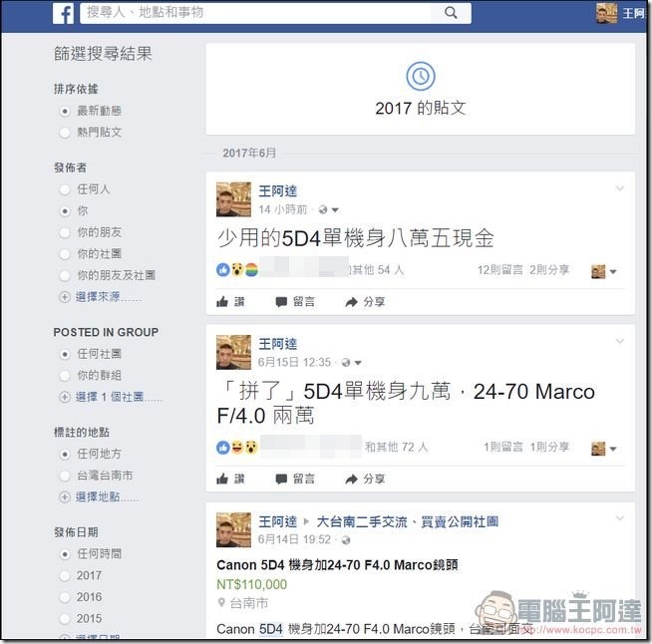
Task: Click the Facebook logo icon
Action: (63, 13)
